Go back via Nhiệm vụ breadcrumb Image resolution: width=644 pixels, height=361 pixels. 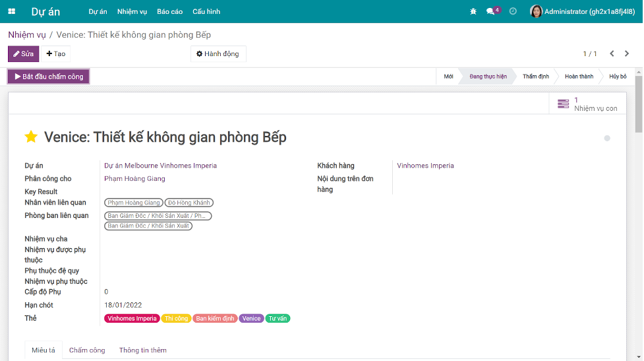click(x=27, y=34)
